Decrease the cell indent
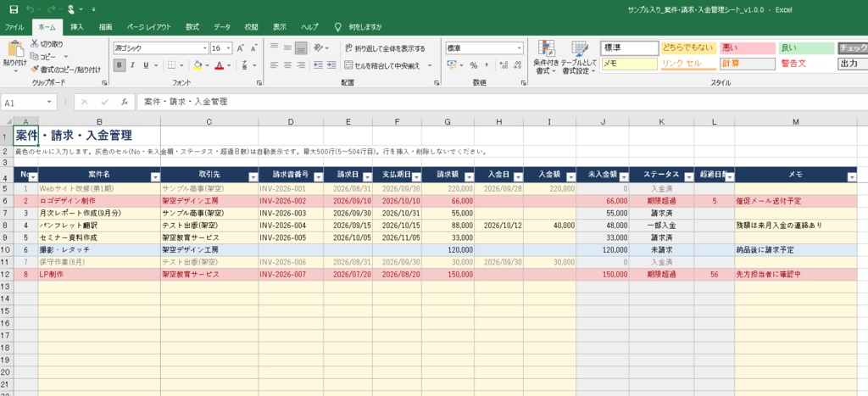 tap(318, 65)
